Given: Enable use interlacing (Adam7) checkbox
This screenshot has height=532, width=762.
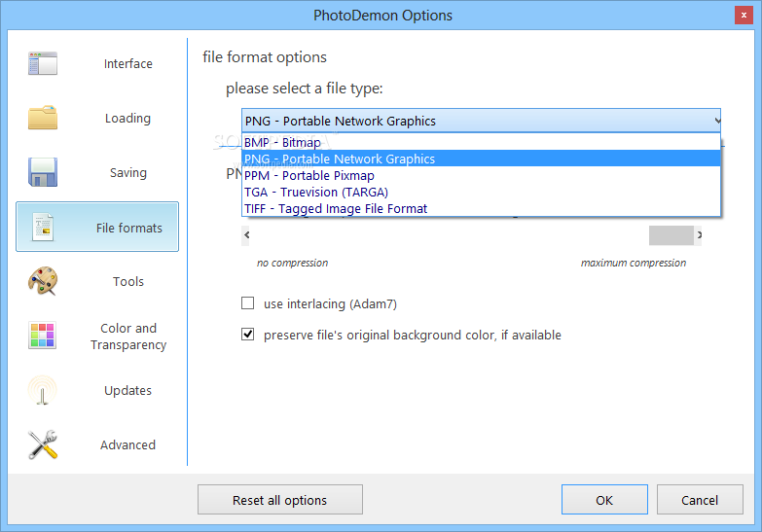Looking at the screenshot, I should tap(248, 303).
